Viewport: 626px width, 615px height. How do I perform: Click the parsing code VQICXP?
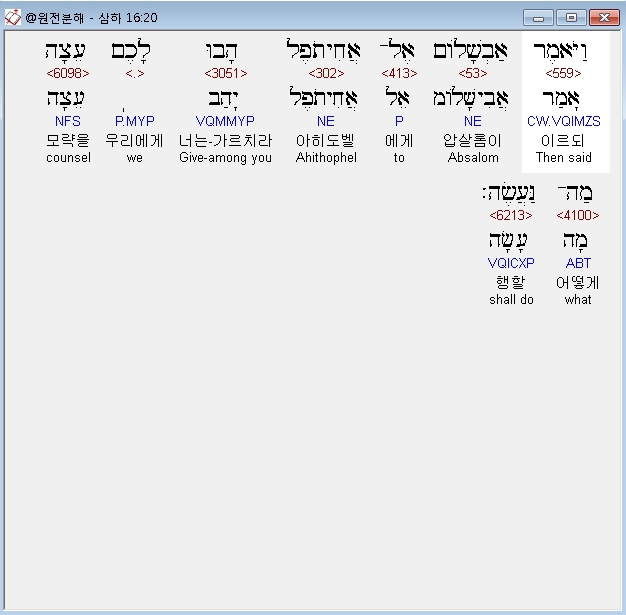(511, 263)
